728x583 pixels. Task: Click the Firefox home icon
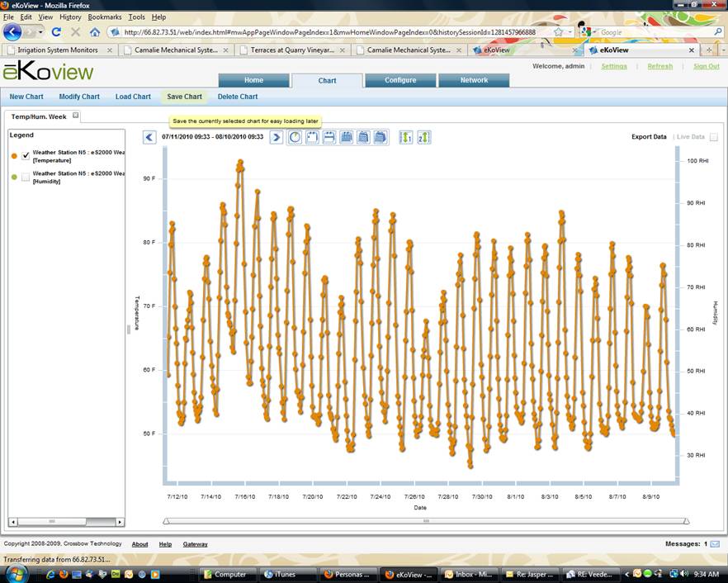click(x=95, y=32)
